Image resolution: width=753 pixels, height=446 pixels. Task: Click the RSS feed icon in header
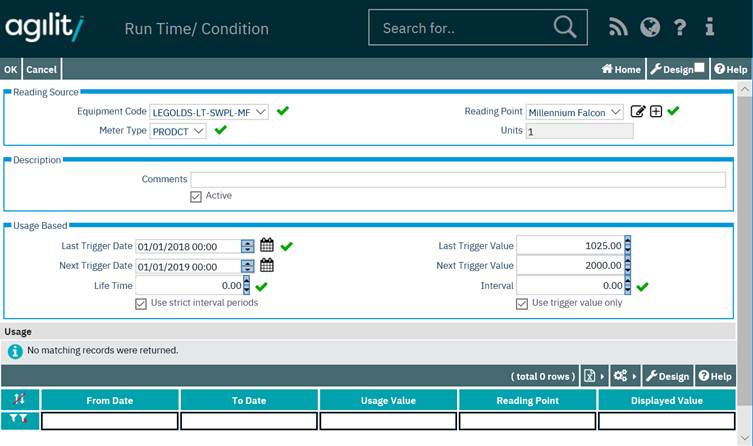tap(618, 28)
